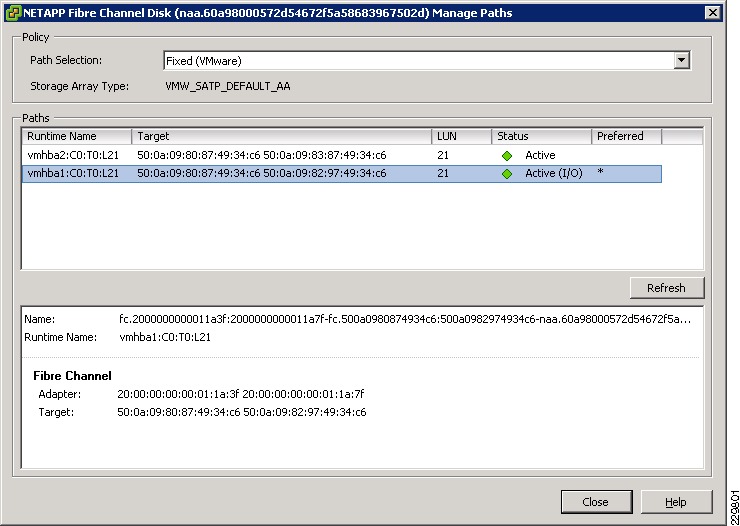Sort paths by Target column header

[281, 136]
